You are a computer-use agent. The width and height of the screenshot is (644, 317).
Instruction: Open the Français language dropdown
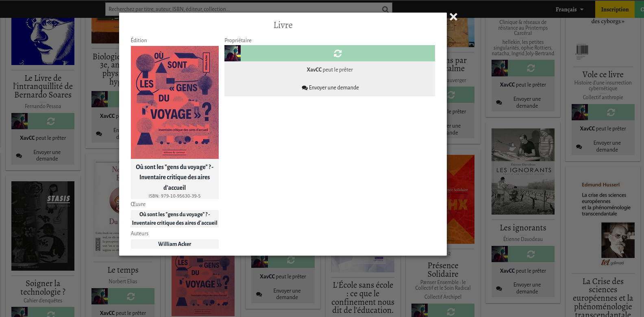coord(569,9)
